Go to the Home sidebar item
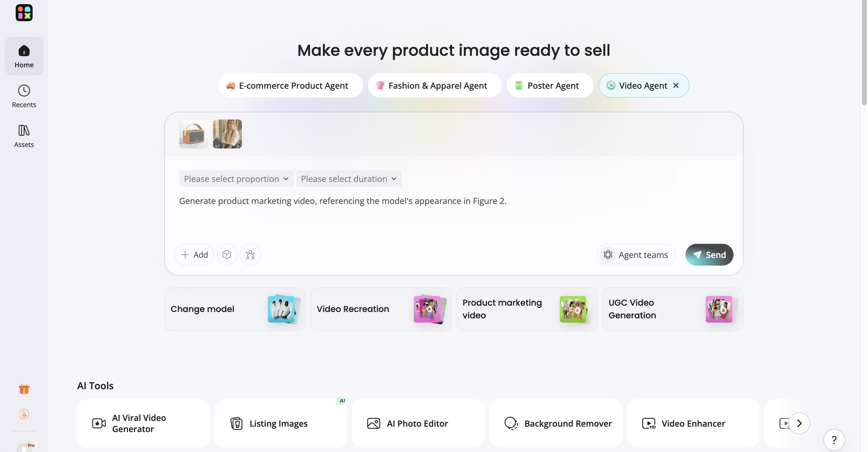Viewport: 868px width, 452px height. [x=24, y=56]
